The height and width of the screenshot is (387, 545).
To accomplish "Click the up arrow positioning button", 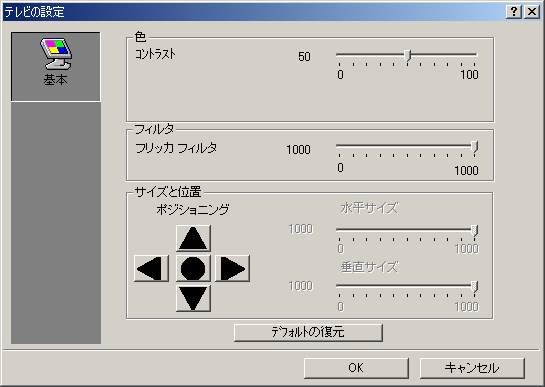I will pyautogui.click(x=193, y=238).
